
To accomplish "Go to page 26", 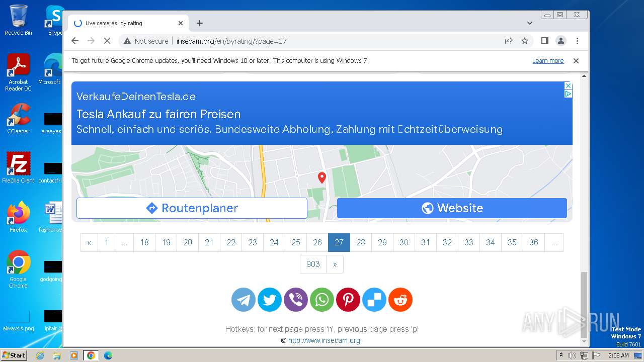I will click(x=317, y=242).
